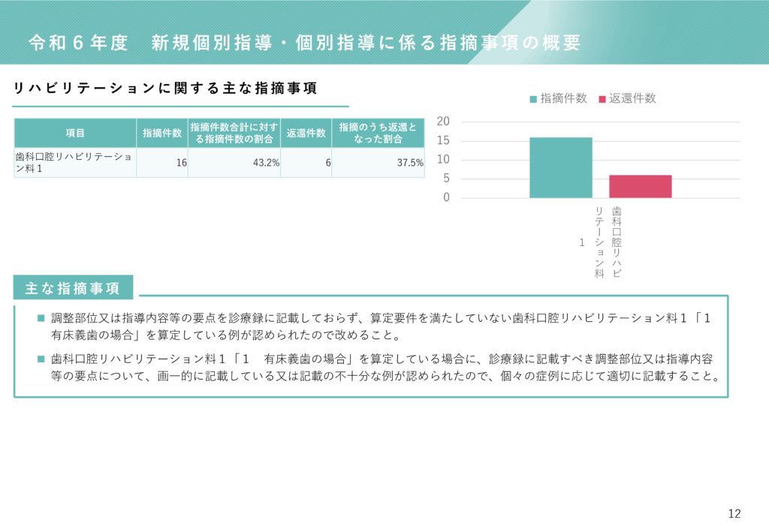Click the red 返還件数 legend swatch
769x532 pixels.
(602, 99)
